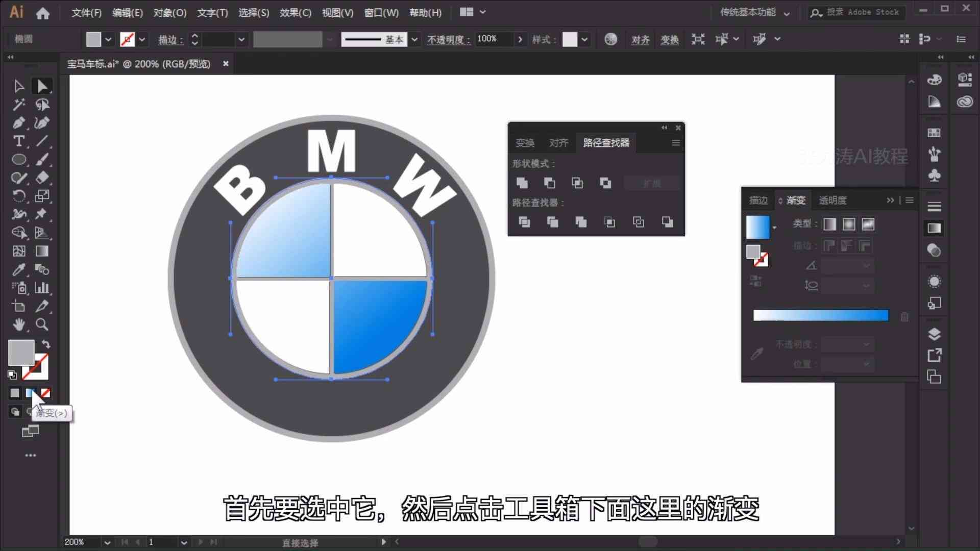The width and height of the screenshot is (980, 551).
Task: Click the Divide pathfinder icon
Action: (524, 222)
